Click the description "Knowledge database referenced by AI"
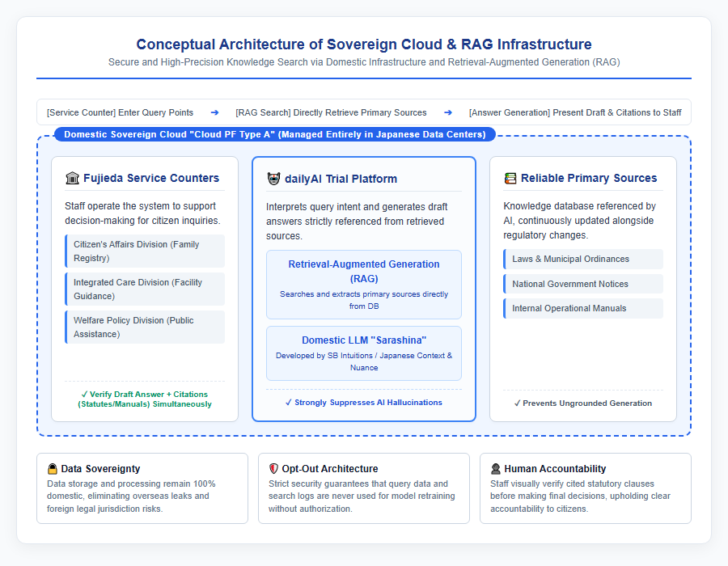 pos(580,221)
